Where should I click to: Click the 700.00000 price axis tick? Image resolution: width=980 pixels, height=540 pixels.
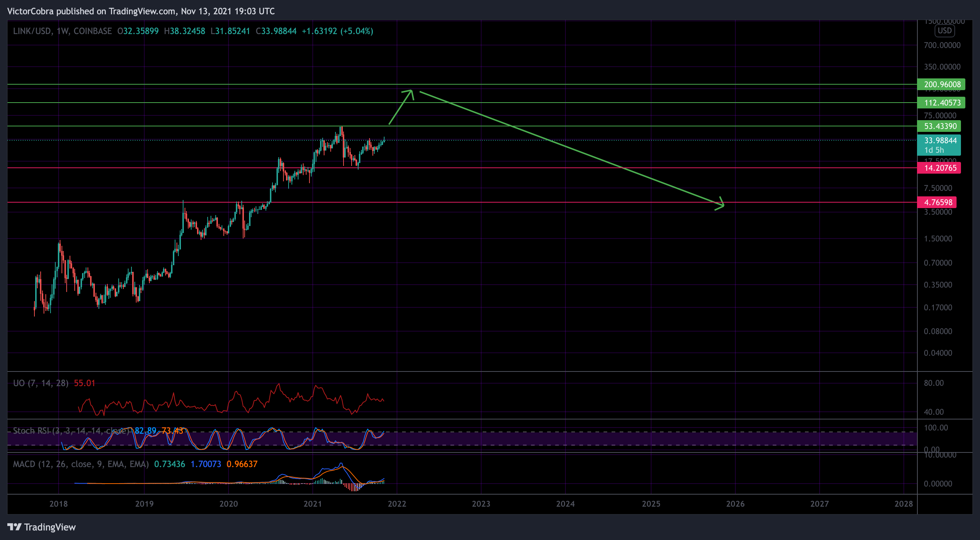[942, 45]
